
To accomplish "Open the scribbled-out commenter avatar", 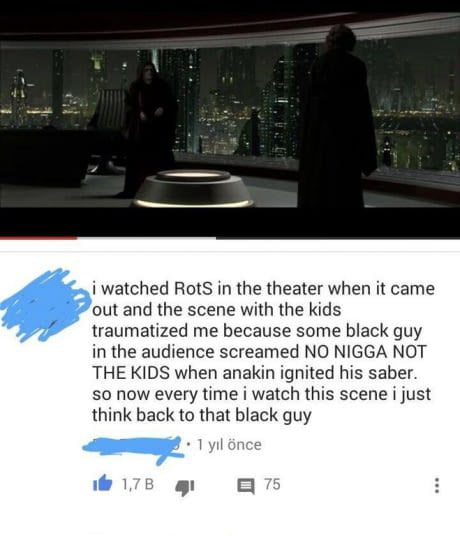I will click(44, 305).
